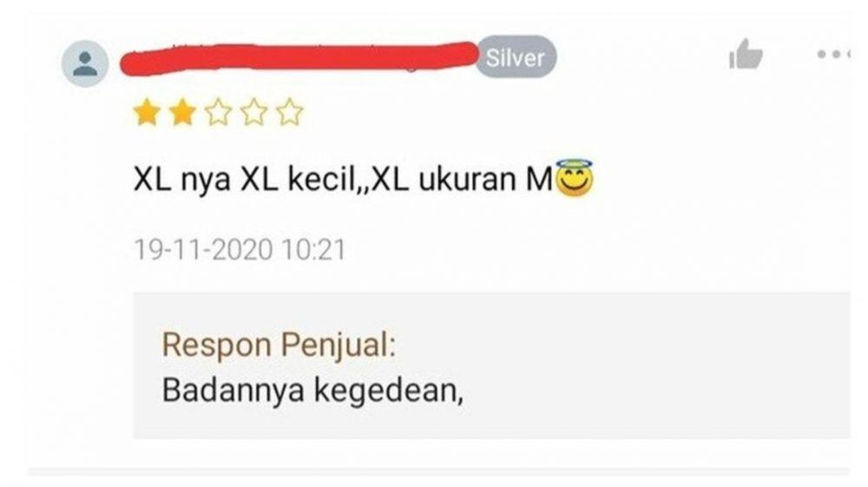Select the third empty star

(218, 112)
